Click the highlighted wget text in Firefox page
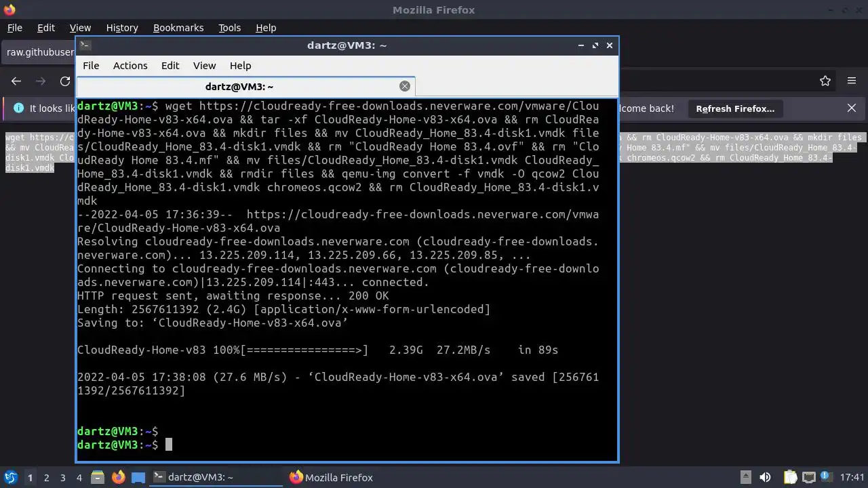 pos(41,152)
